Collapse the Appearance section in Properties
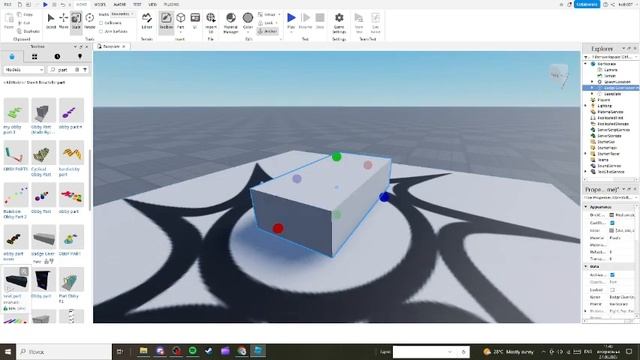The width and height of the screenshot is (640, 360). [586, 207]
